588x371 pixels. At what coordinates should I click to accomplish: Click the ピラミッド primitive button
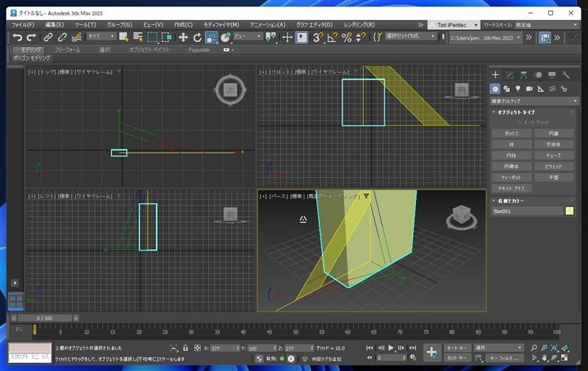[x=553, y=166]
